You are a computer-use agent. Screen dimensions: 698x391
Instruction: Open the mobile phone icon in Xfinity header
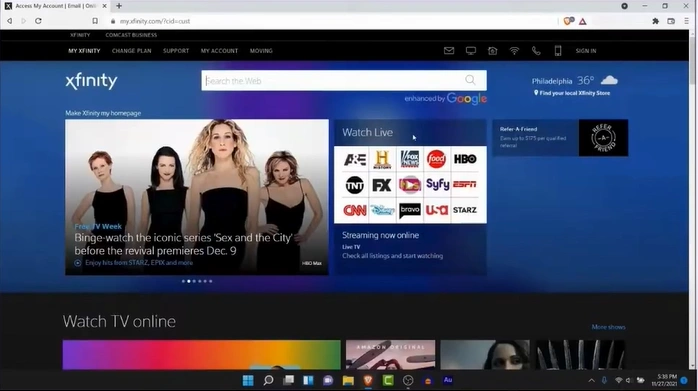[x=558, y=51]
